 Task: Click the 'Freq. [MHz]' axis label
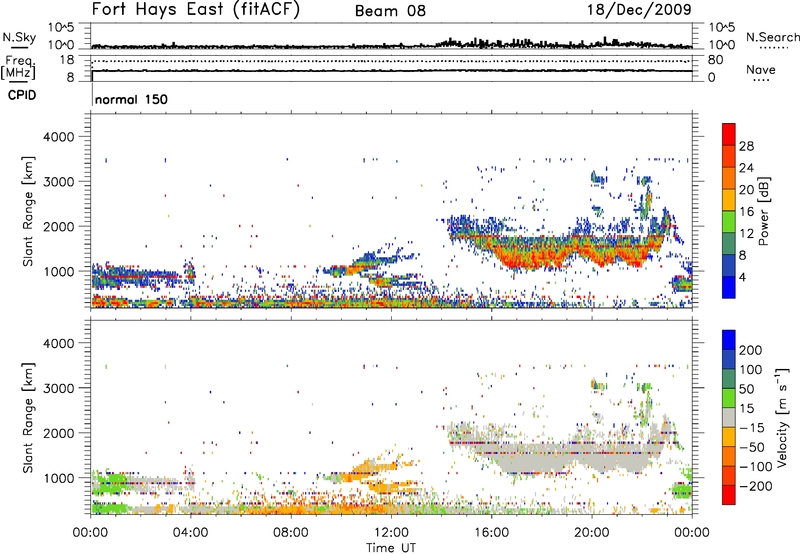pyautogui.click(x=19, y=68)
